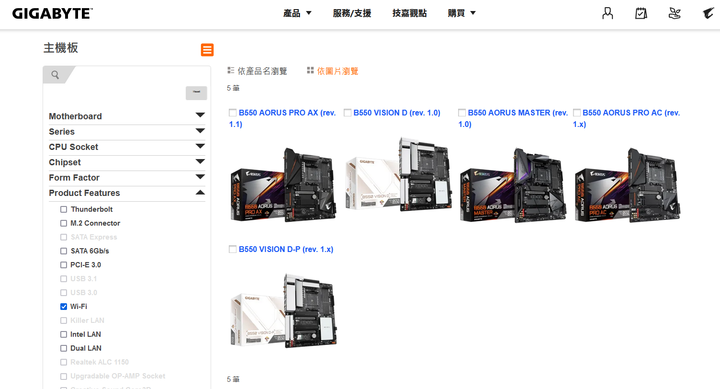Open the user account icon

pyautogui.click(x=608, y=13)
